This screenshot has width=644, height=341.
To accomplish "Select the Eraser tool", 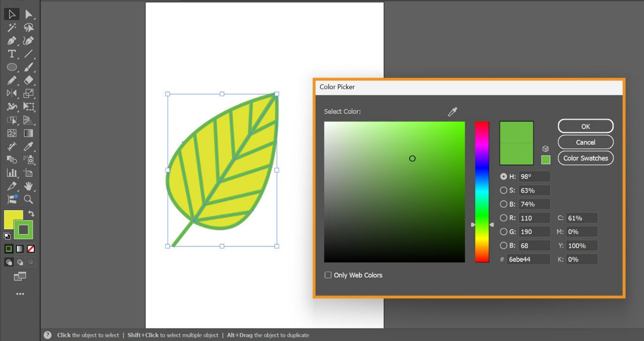I will tap(29, 80).
